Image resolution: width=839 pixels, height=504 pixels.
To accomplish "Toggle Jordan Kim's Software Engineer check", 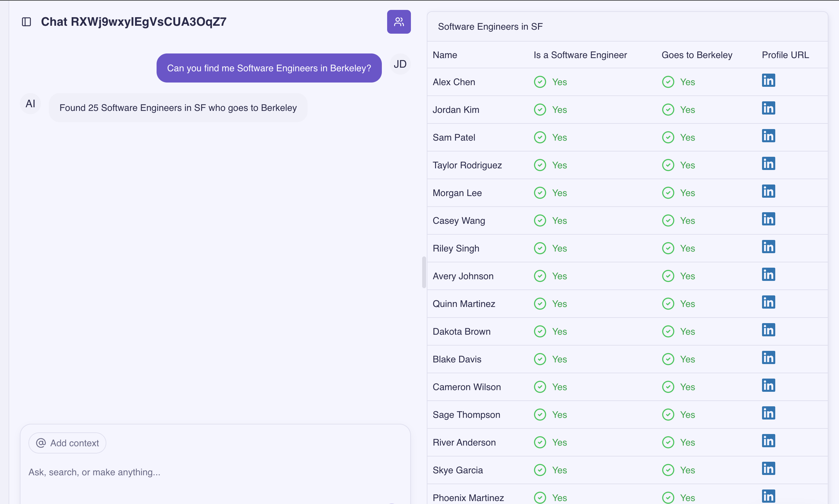I will pyautogui.click(x=539, y=109).
